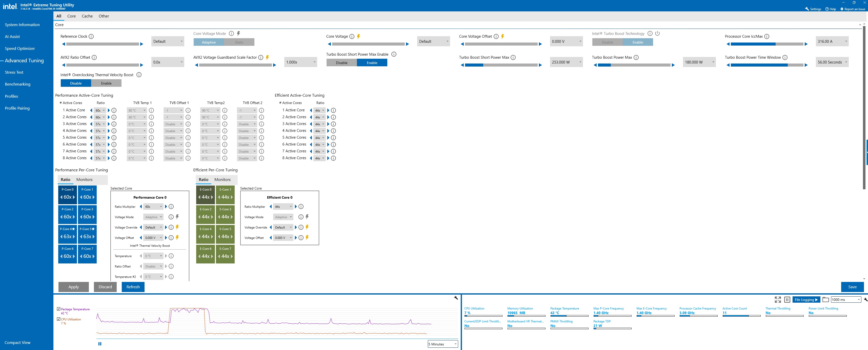The image size is (868, 350).
Task: Click the expand monitor panel icon
Action: point(778,299)
